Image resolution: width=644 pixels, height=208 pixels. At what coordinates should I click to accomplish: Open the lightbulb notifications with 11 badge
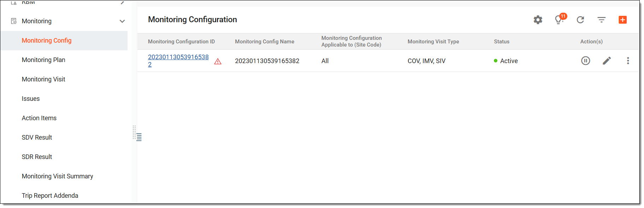[x=560, y=19]
